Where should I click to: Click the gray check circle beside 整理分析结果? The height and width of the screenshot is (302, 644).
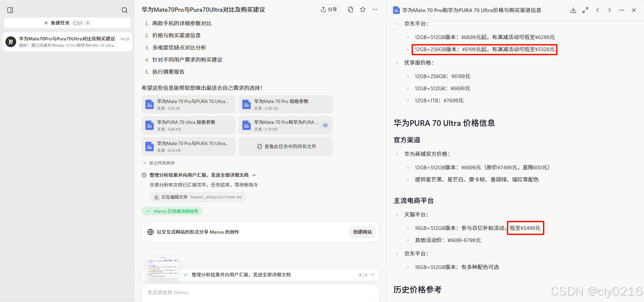coord(144,175)
